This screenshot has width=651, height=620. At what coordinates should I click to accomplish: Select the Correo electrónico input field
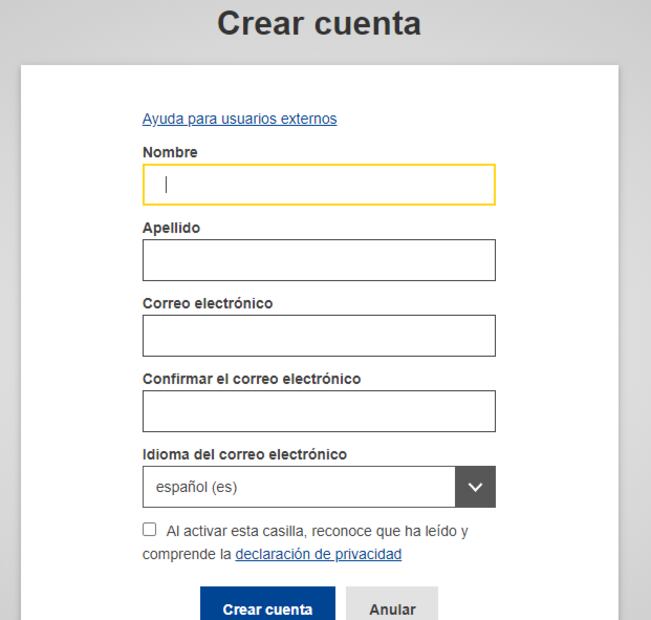(x=319, y=336)
